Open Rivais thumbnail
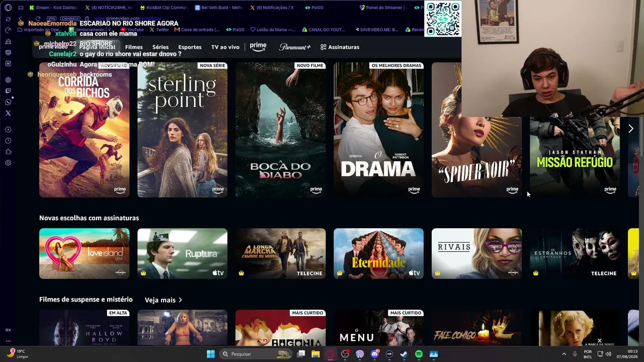Viewport: 644px width, 362px height. pyautogui.click(x=476, y=253)
